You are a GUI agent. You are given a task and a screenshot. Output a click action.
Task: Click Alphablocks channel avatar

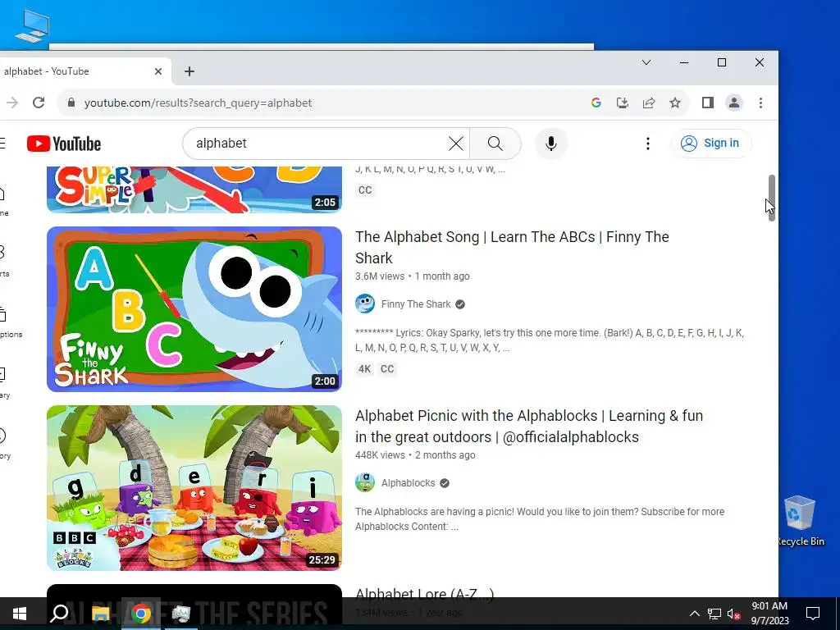pyautogui.click(x=365, y=482)
